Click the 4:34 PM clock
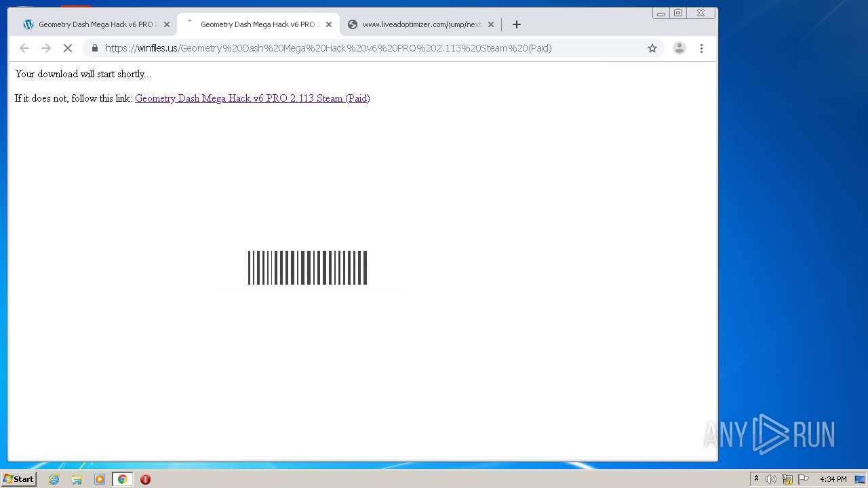This screenshot has height=488, width=868. point(833,479)
